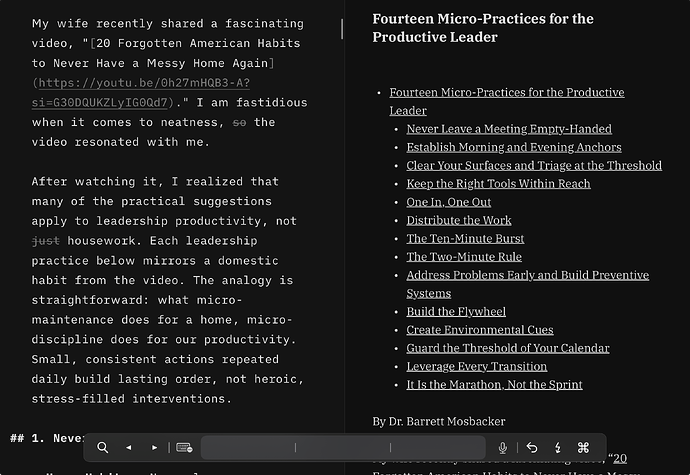Open Guard the Threshold of Your Calendar

point(507,348)
